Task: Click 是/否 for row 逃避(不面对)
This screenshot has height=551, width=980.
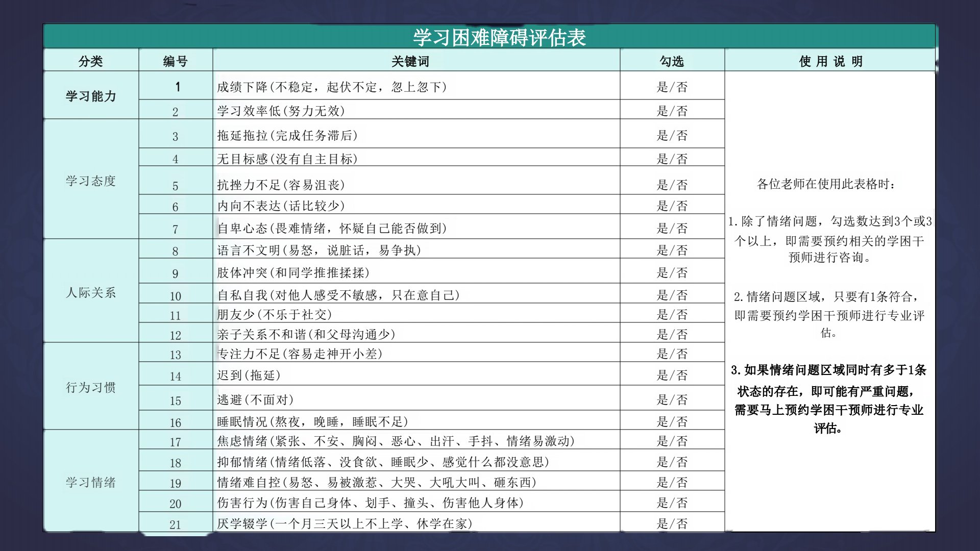Action: tap(672, 399)
